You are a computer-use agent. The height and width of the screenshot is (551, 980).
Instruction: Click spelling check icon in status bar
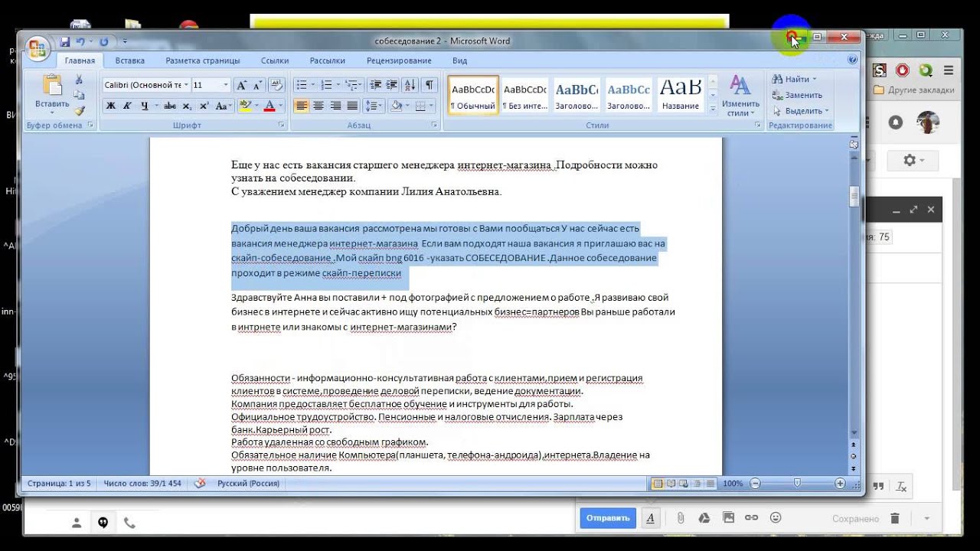point(201,484)
